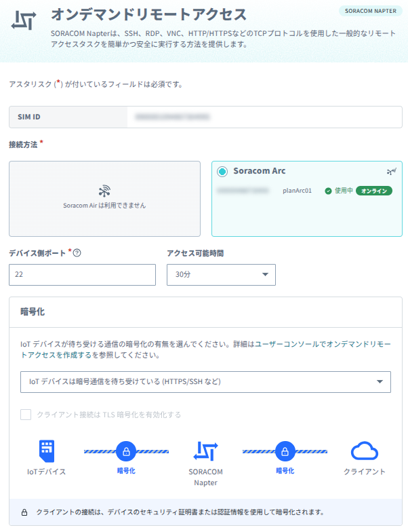408x532 pixels.
Task: Click the SIM ID label
Action: (x=28, y=117)
